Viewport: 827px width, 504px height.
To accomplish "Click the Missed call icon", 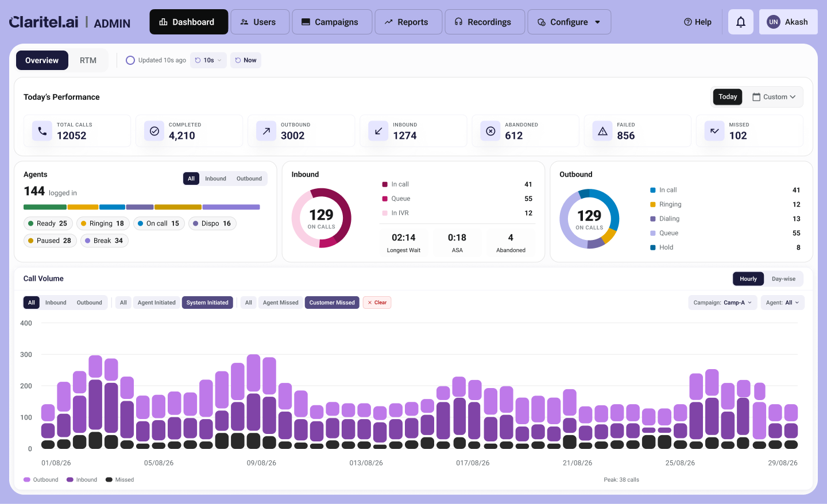I will [714, 131].
